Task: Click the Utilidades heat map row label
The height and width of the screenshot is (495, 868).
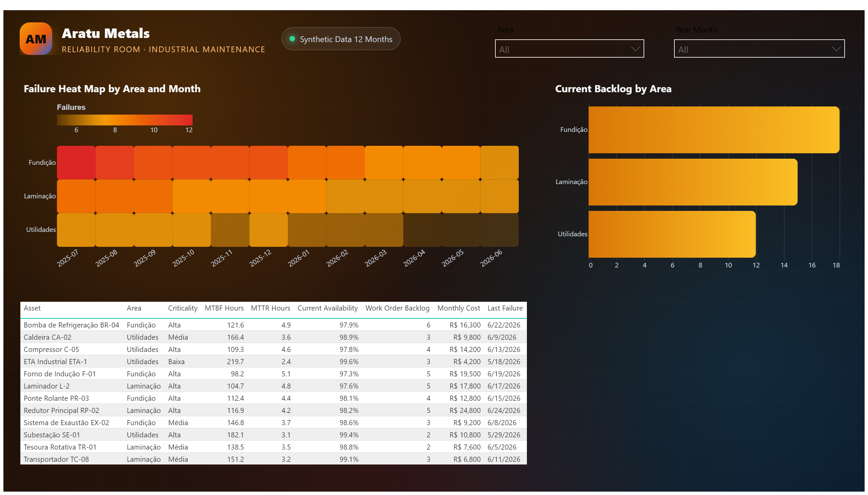Action: point(41,230)
